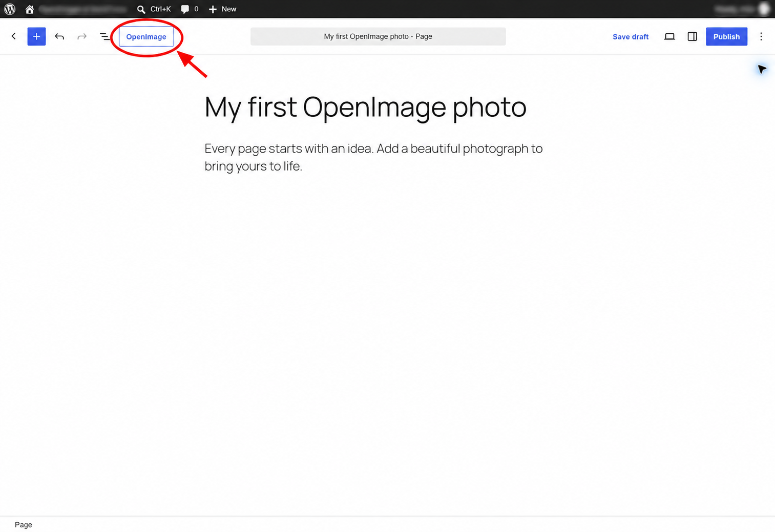Open the user avatar in admin bar
Viewport: 775px width, 532px height.
click(764, 9)
